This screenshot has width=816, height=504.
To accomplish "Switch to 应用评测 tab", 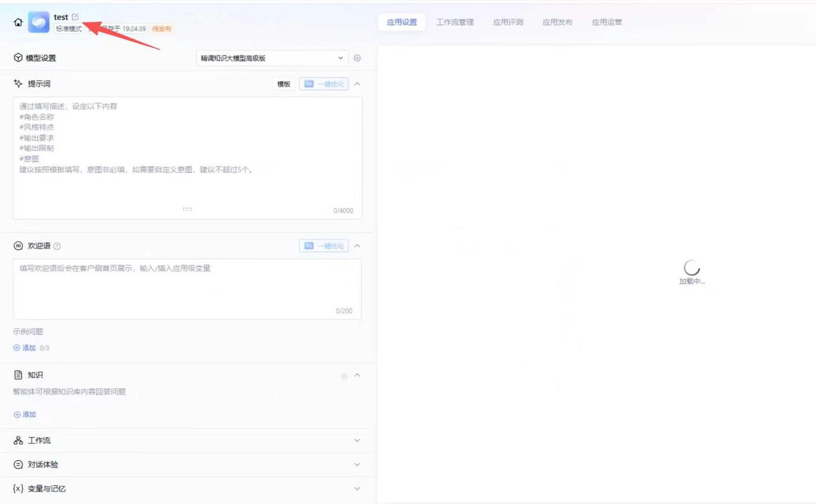I will tap(508, 22).
